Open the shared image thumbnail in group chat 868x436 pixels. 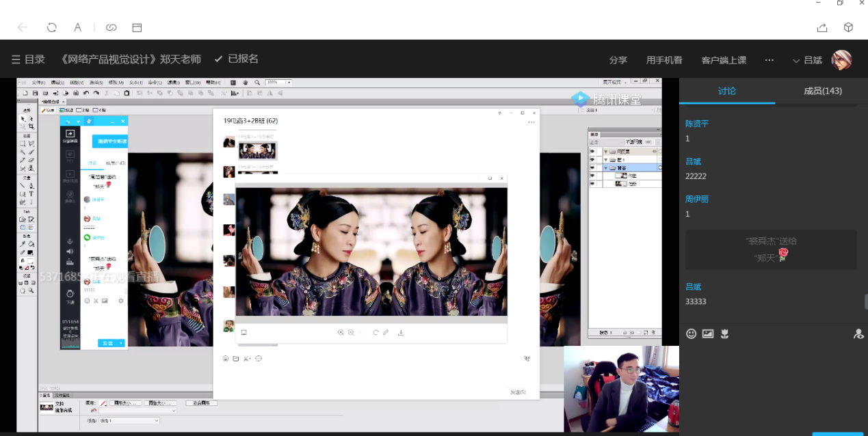pyautogui.click(x=257, y=150)
